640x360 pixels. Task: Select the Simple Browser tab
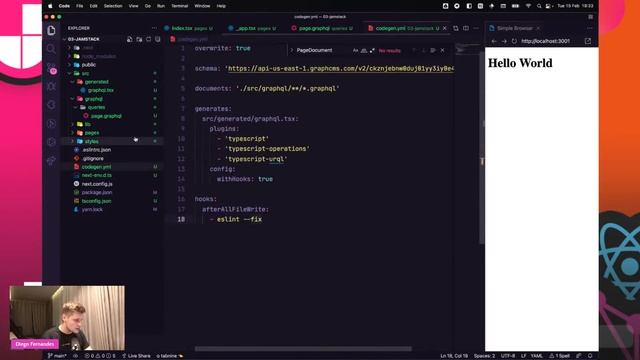(x=514, y=28)
